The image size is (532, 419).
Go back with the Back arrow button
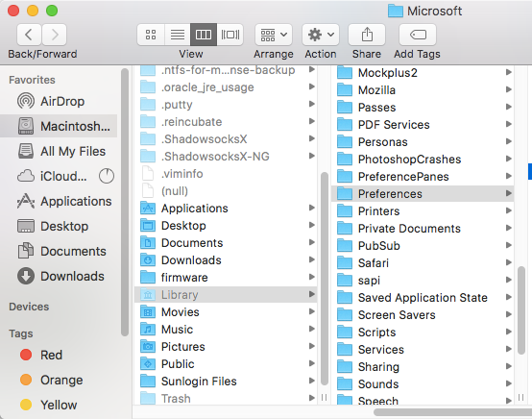29,35
